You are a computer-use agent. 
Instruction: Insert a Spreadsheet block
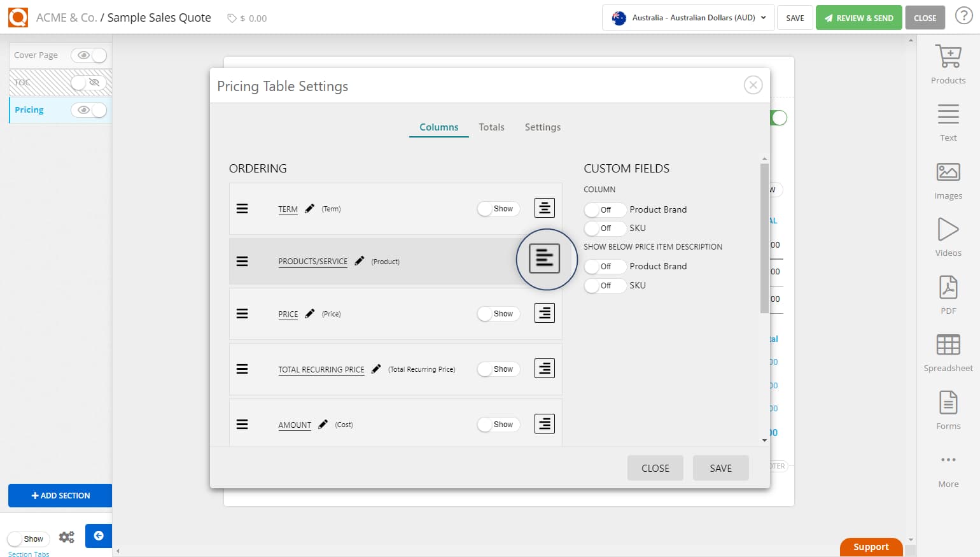948,351
